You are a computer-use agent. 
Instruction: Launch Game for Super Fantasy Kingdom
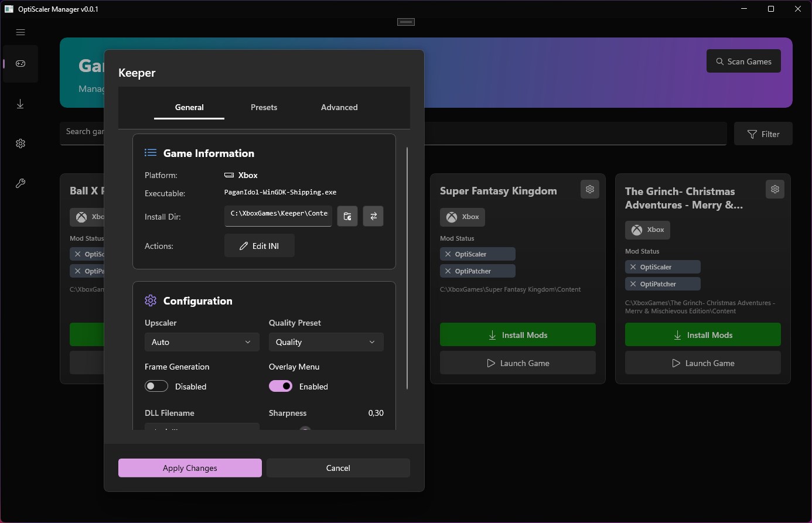pyautogui.click(x=518, y=363)
